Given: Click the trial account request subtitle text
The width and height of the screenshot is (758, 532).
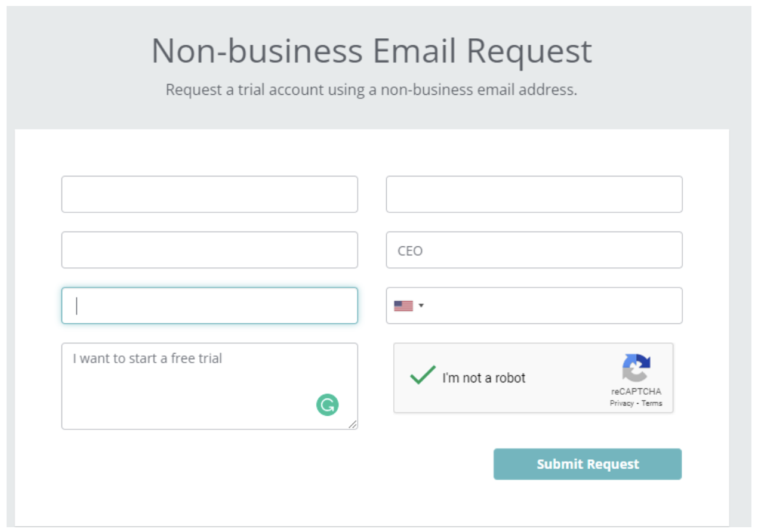Looking at the screenshot, I should pos(371,90).
